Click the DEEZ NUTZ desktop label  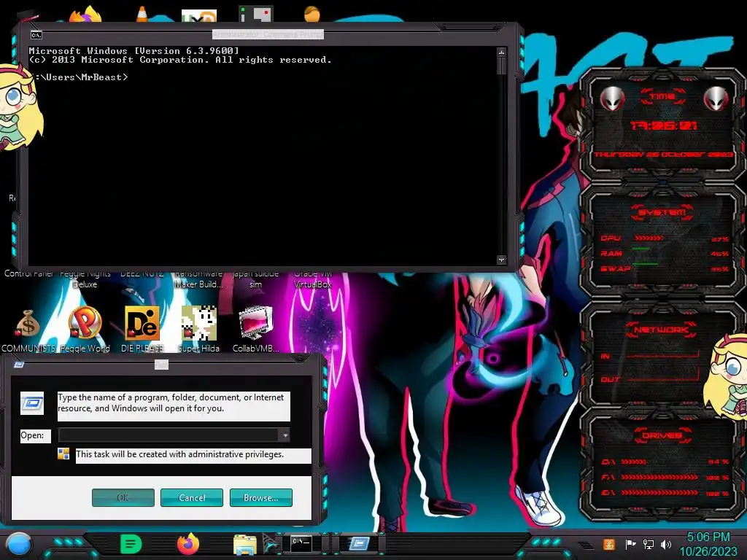coord(142,274)
